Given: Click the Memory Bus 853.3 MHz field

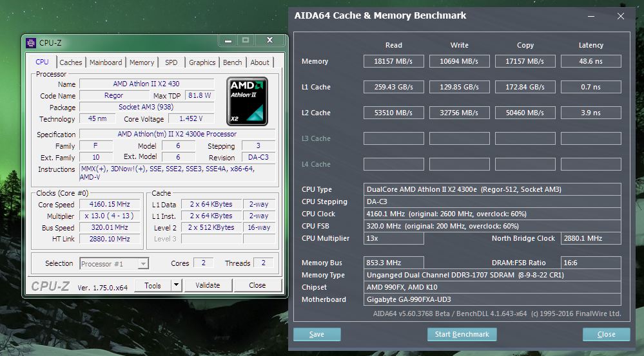Looking at the screenshot, I should [393, 263].
